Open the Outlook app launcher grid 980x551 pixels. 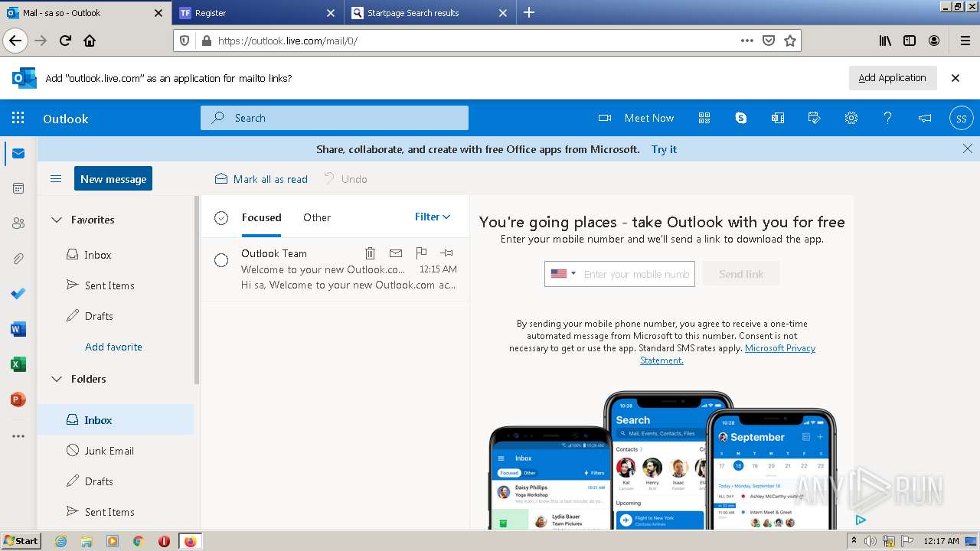[18, 118]
